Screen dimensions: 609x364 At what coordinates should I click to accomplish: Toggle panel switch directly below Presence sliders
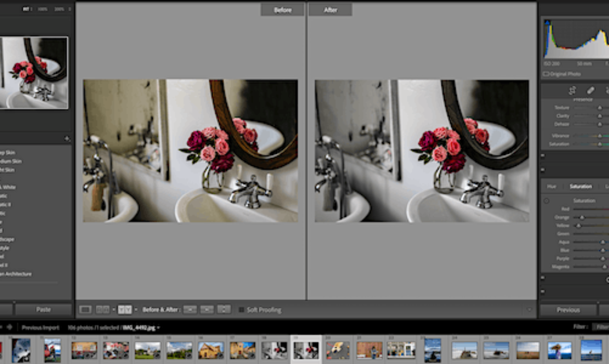[543, 155]
